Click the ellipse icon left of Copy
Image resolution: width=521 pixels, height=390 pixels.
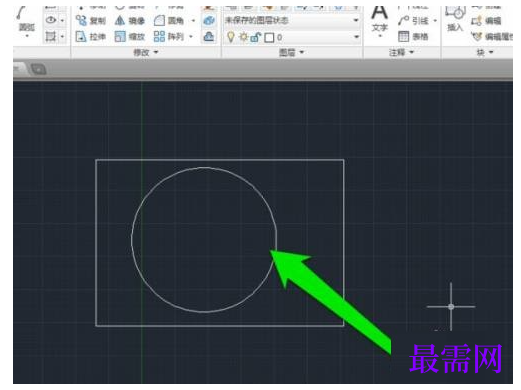click(x=51, y=20)
